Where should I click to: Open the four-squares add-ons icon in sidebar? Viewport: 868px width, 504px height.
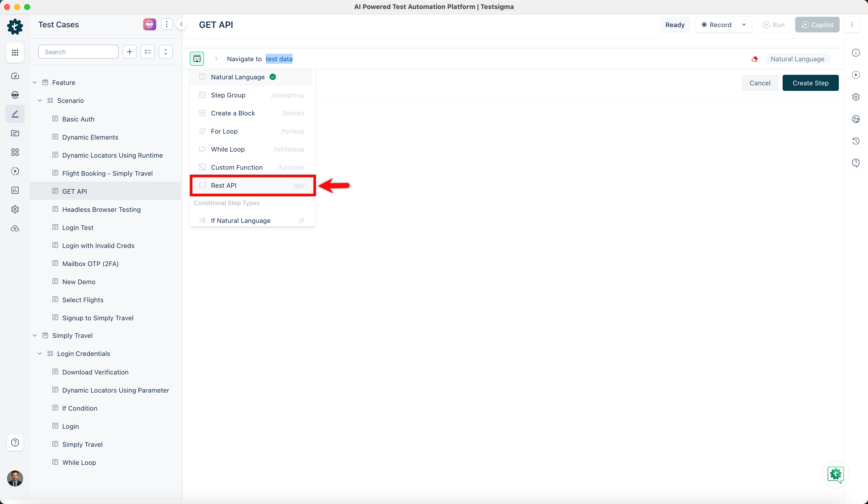15,152
